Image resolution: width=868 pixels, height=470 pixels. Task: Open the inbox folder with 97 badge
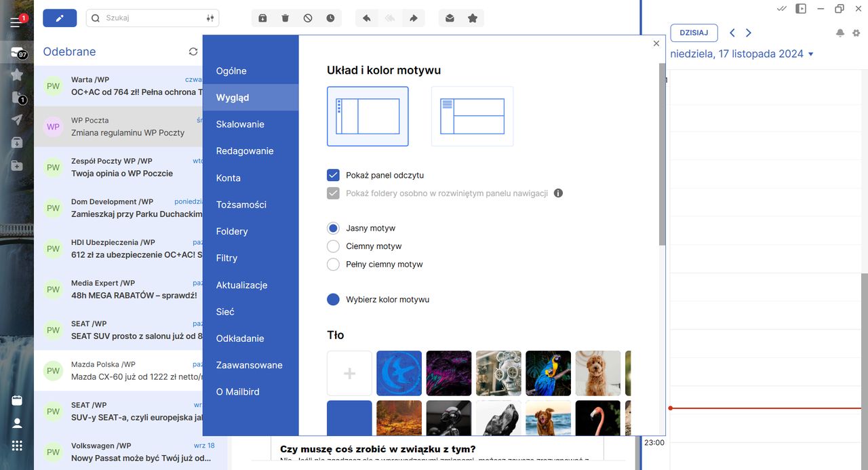[18, 53]
